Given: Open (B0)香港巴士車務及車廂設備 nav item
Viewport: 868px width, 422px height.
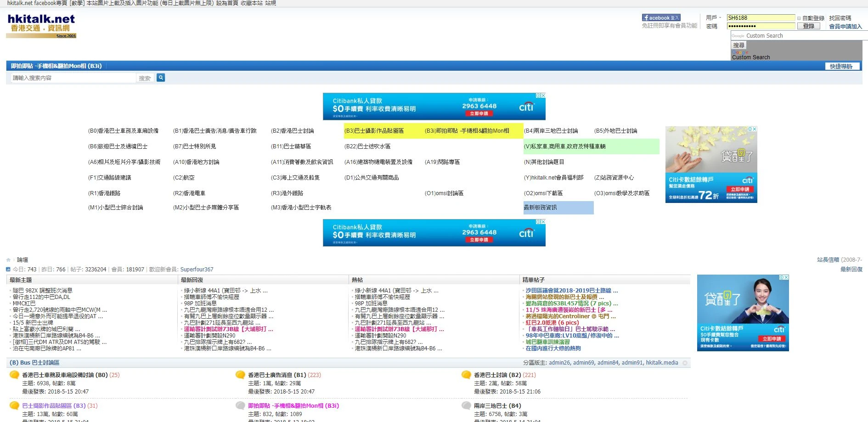Looking at the screenshot, I should 123,131.
